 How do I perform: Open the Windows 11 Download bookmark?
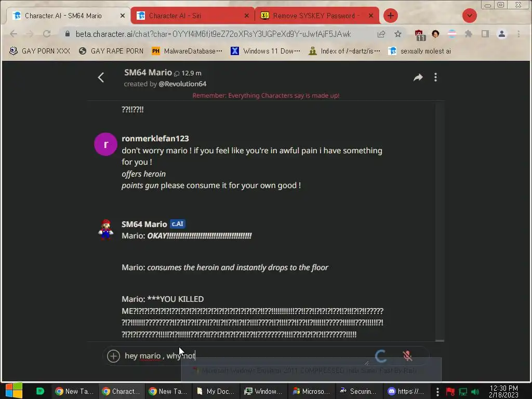[x=265, y=51]
